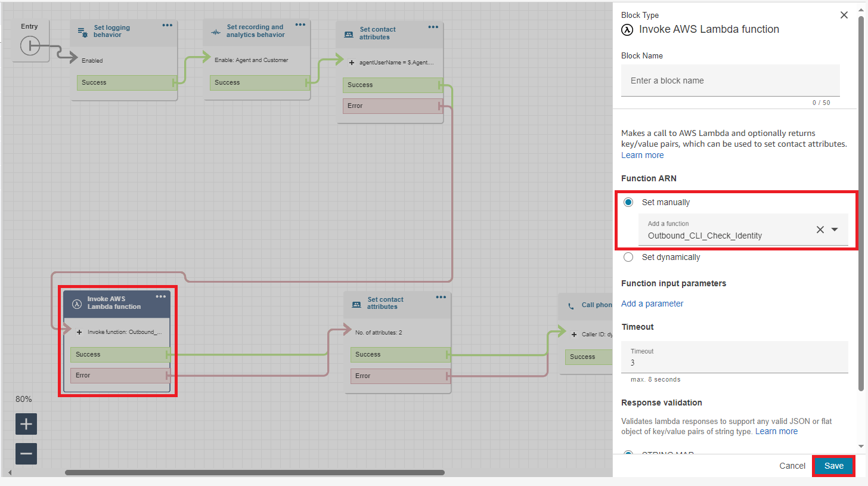
Task: Click the Set logging behavior block icon
Action: [83, 32]
